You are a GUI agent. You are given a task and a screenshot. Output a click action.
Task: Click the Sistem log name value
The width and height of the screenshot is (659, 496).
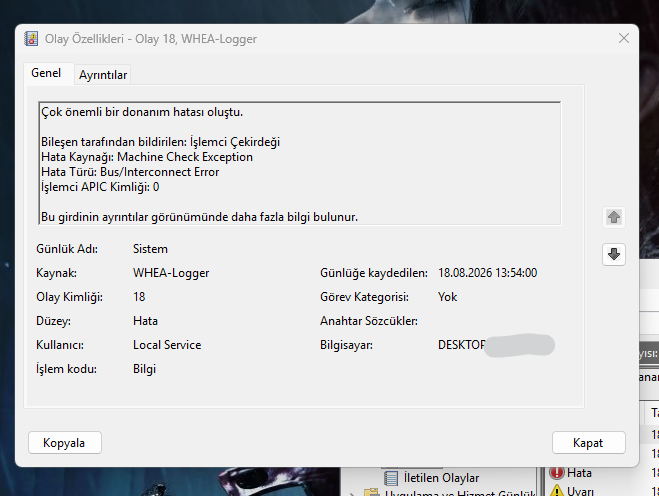[150, 249]
